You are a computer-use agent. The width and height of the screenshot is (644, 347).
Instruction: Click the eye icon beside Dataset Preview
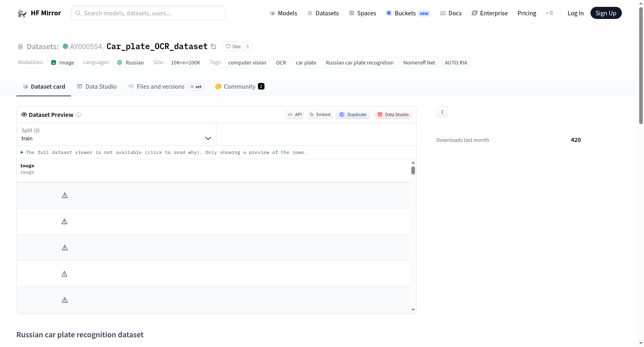24,114
